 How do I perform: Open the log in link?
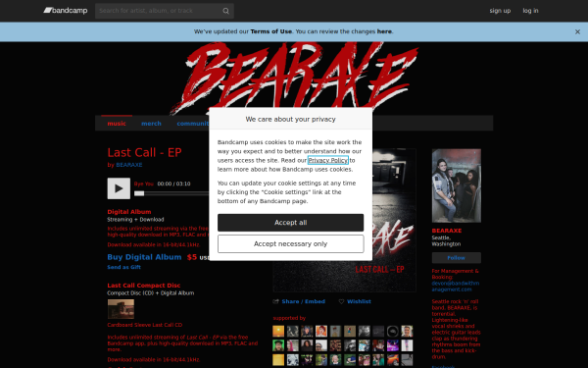tap(530, 11)
